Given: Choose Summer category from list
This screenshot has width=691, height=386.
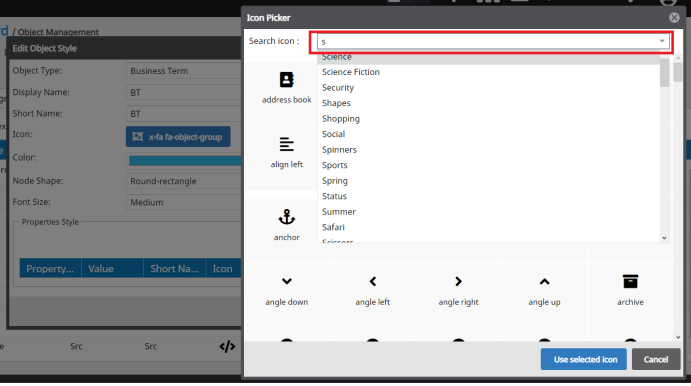Looking at the screenshot, I should (488, 212).
